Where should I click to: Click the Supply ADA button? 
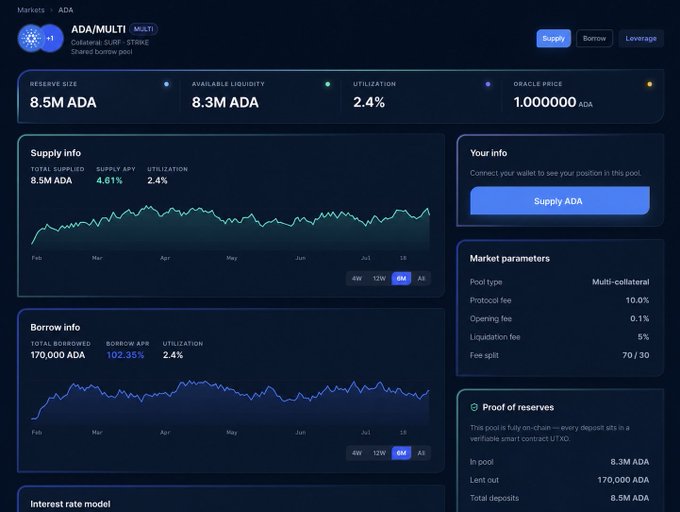click(559, 201)
